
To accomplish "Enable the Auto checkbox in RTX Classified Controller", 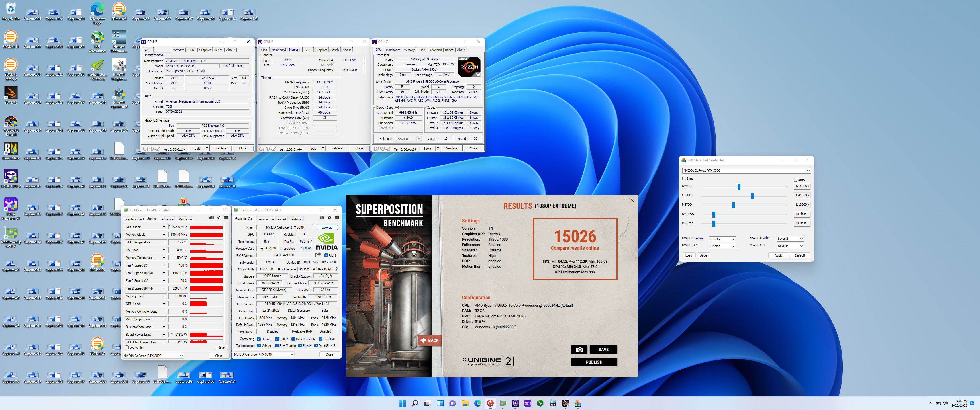I will [795, 180].
